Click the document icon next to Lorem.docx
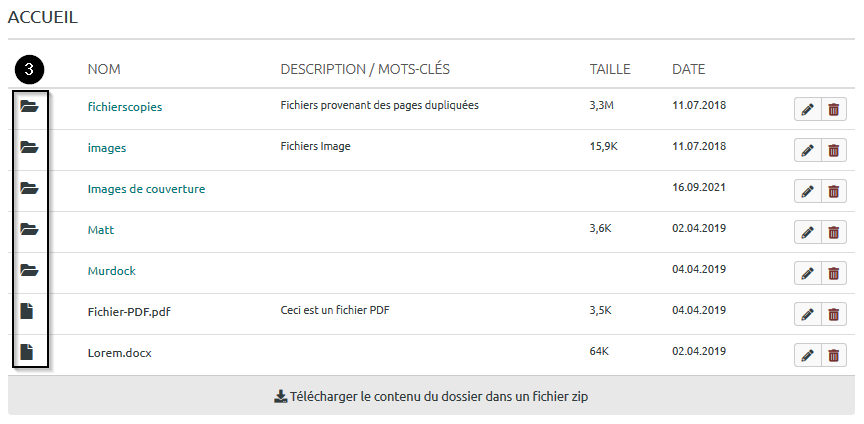This screenshot has width=864, height=424. point(28,352)
